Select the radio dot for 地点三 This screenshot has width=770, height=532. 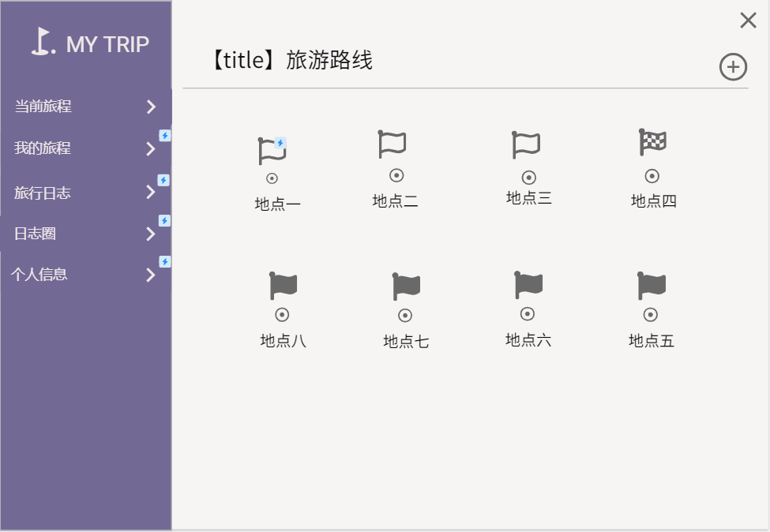pyautogui.click(x=529, y=177)
